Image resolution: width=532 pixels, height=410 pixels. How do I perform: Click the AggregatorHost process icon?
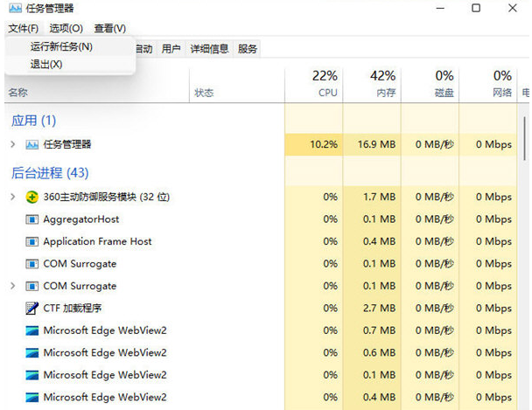click(31, 219)
